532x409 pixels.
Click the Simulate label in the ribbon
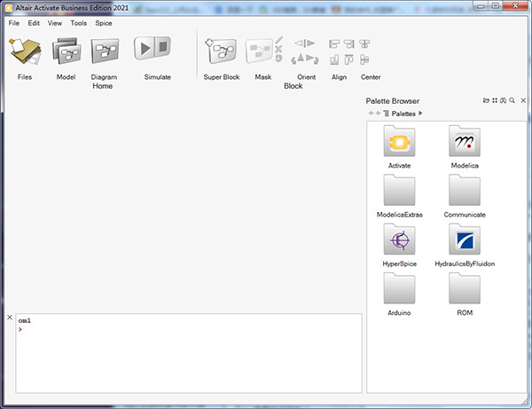pos(158,77)
